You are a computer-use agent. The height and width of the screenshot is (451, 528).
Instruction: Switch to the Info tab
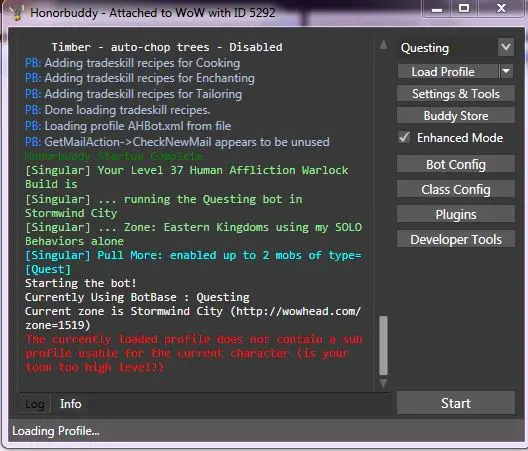point(70,404)
